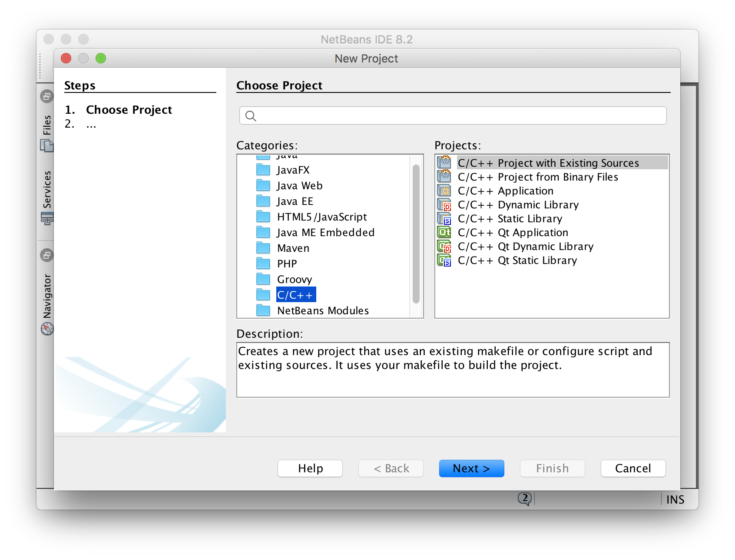Click the restore icon above Files tab

coord(47,96)
